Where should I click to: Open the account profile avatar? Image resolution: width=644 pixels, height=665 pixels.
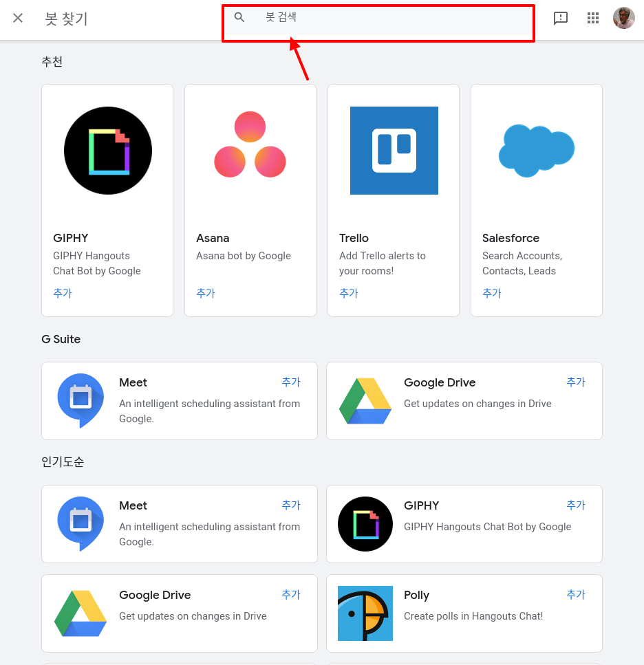point(623,18)
